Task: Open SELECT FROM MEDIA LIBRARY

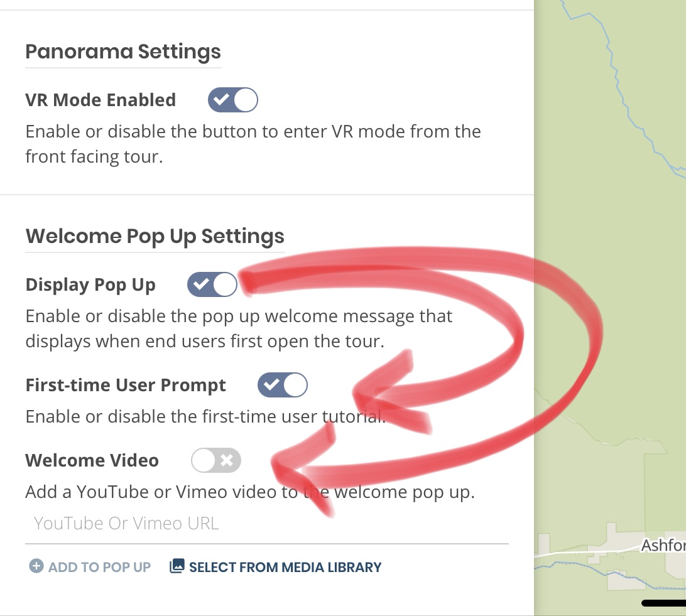Action: pos(275,566)
